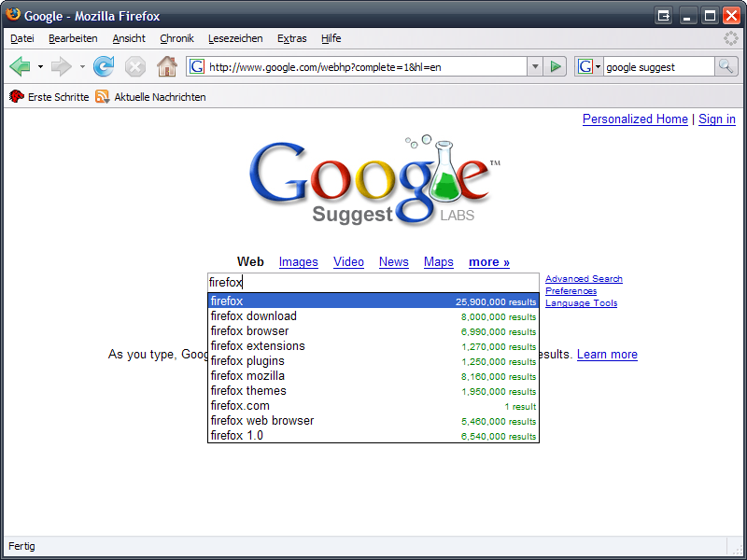Go back with the green Back arrow
This screenshot has width=747, height=560.
[x=20, y=66]
